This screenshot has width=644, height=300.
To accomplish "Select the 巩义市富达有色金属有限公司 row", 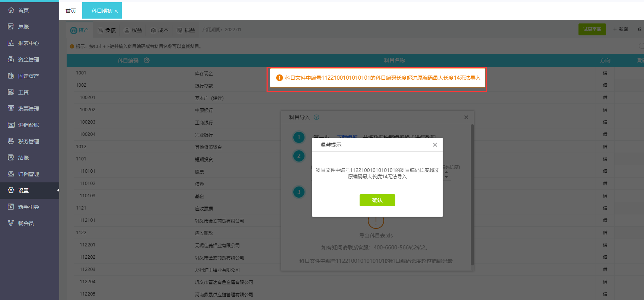I will [x=224, y=283].
